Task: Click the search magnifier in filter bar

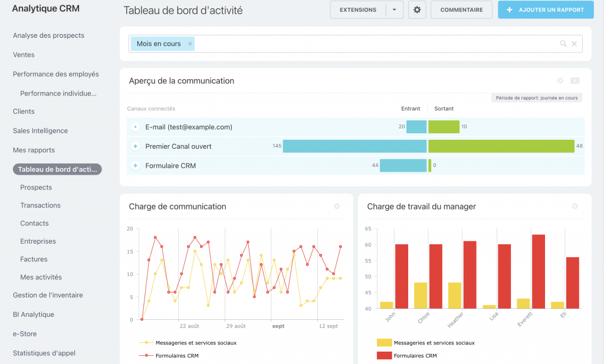Action: pos(563,44)
